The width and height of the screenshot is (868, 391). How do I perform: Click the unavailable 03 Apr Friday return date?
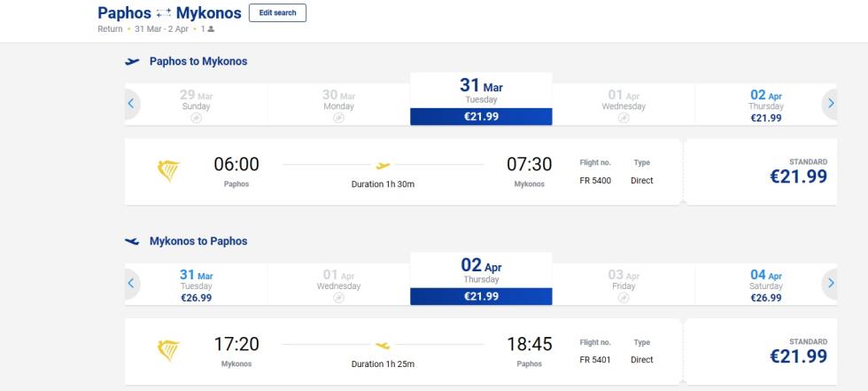[624, 285]
